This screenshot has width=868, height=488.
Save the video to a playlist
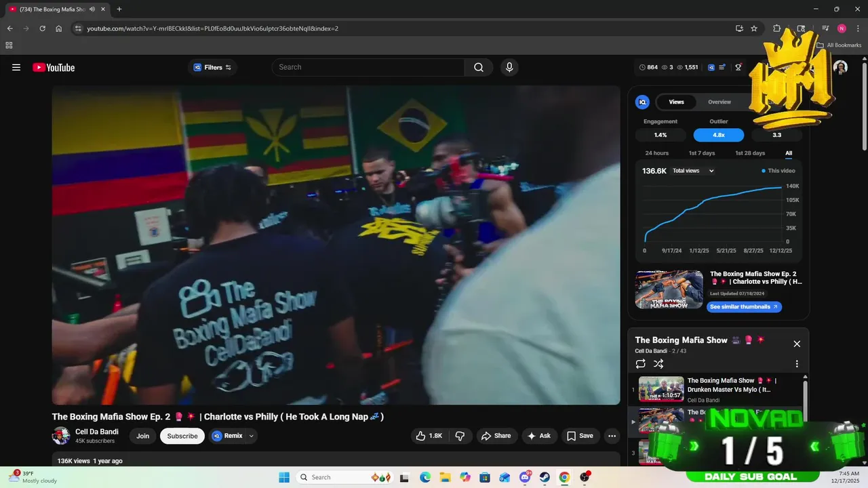[x=580, y=436]
